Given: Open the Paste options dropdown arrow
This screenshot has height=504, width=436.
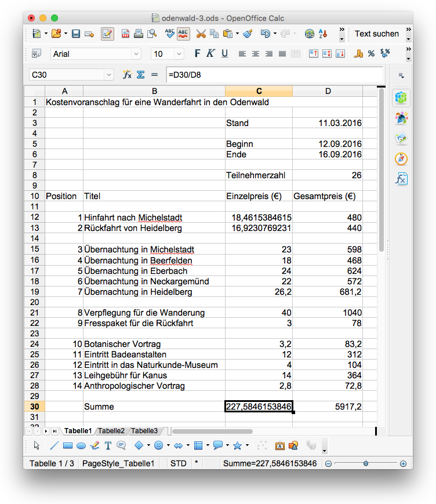Looking at the screenshot, I should pos(238,34).
